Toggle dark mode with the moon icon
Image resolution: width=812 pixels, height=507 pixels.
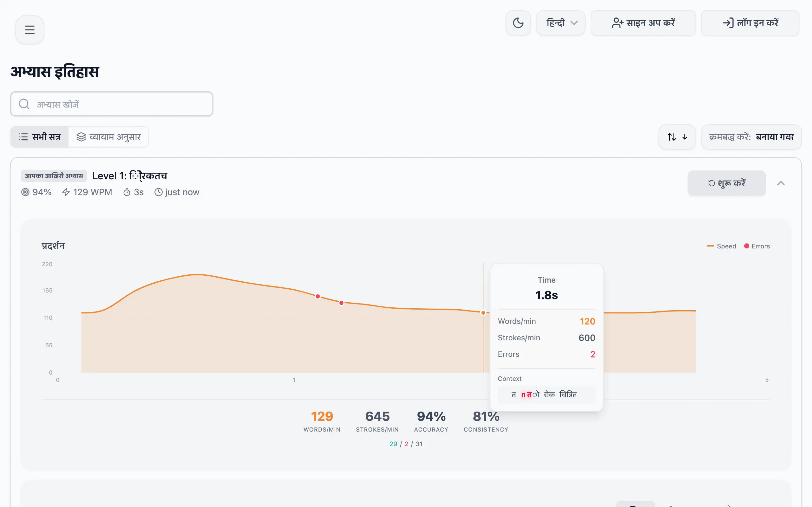(x=518, y=23)
